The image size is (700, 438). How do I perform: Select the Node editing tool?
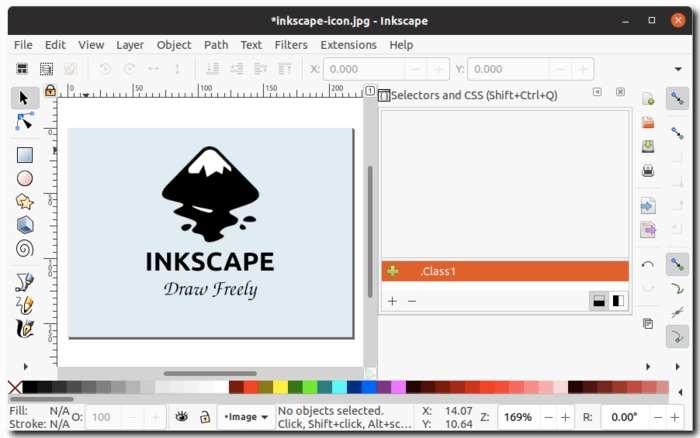point(25,121)
